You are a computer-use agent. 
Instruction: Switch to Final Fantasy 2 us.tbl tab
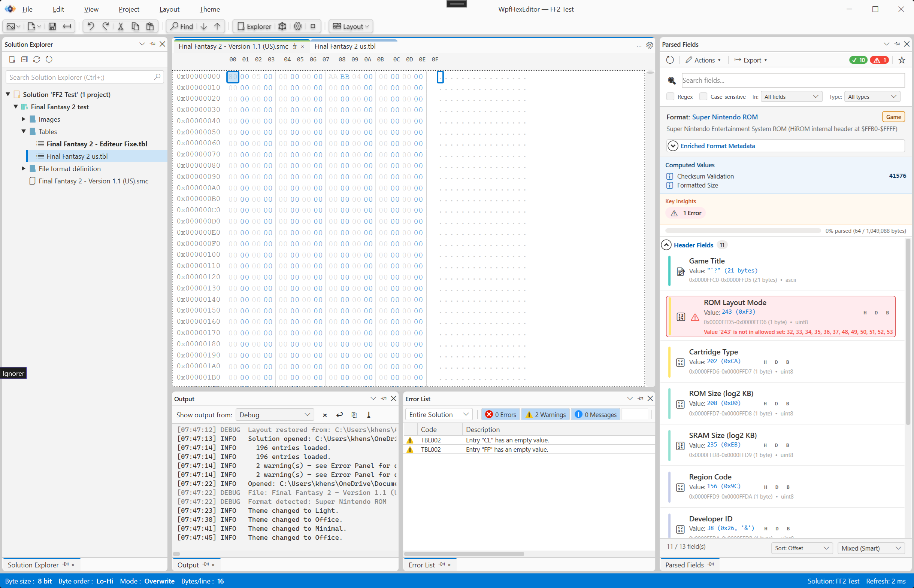coord(345,46)
